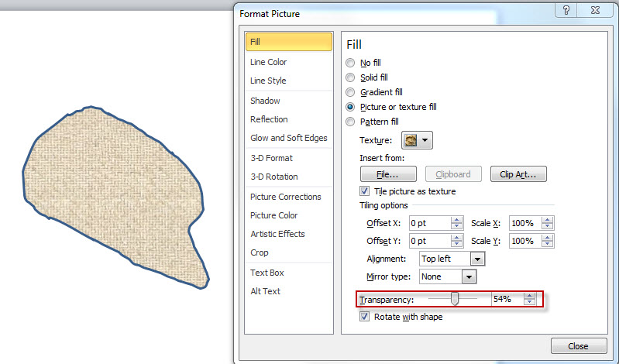Decrease the Offset X value with down arrow
The width and height of the screenshot is (619, 364).
coord(457,226)
